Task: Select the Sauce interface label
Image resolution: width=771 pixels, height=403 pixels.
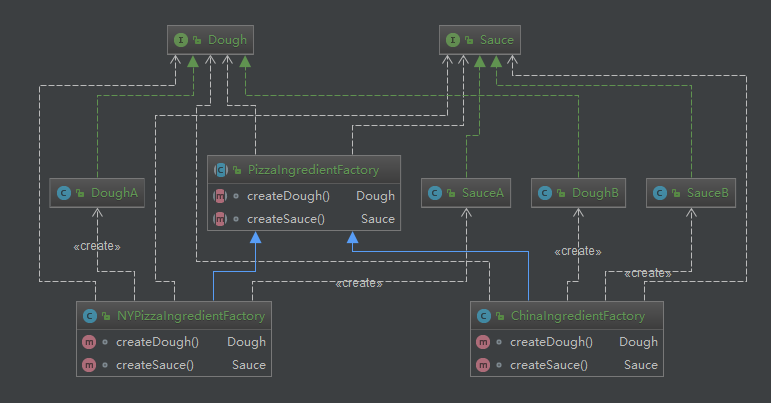Action: (x=497, y=40)
